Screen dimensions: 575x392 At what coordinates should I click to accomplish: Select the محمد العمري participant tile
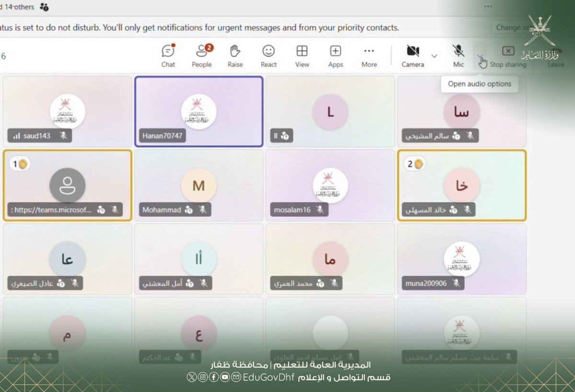point(330,259)
